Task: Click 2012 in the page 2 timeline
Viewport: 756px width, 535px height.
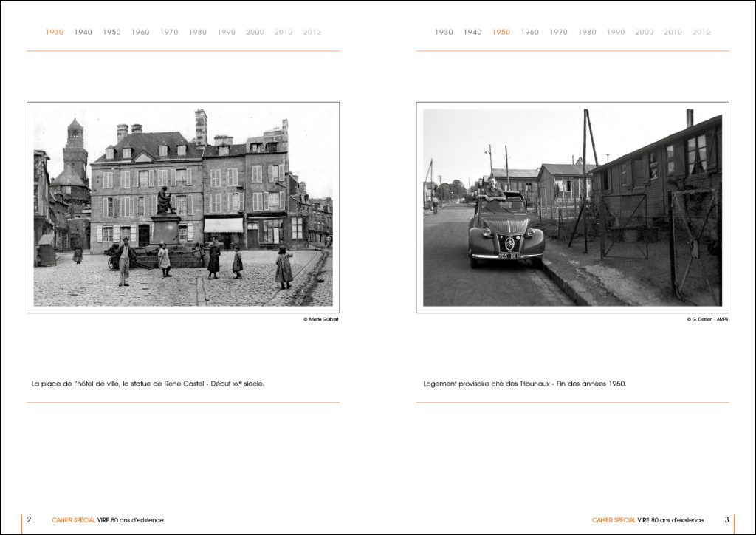Action: tap(312, 33)
